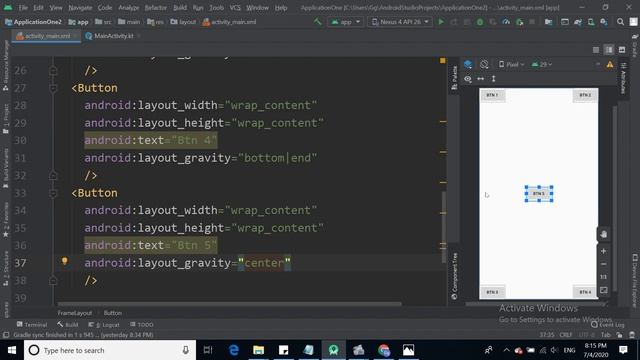The width and height of the screenshot is (640, 360).
Task: Open the Android Profiler gauge icon
Action: pos(506,22)
